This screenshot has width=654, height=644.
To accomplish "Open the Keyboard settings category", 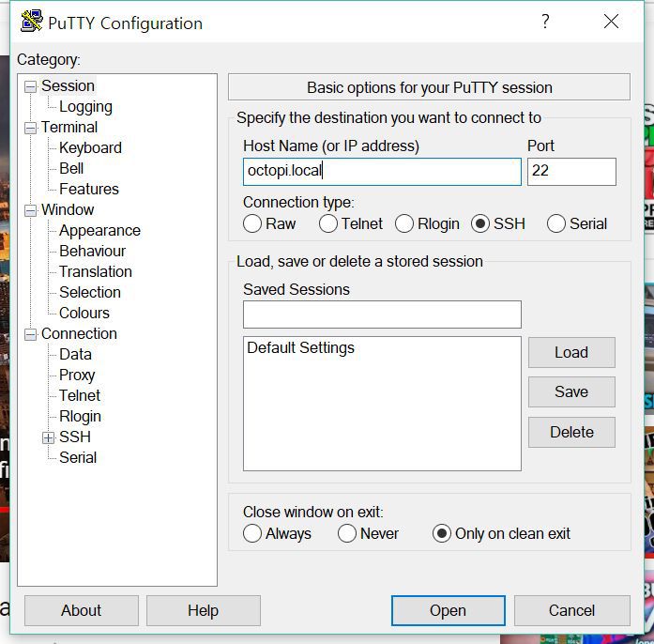I will [90, 147].
